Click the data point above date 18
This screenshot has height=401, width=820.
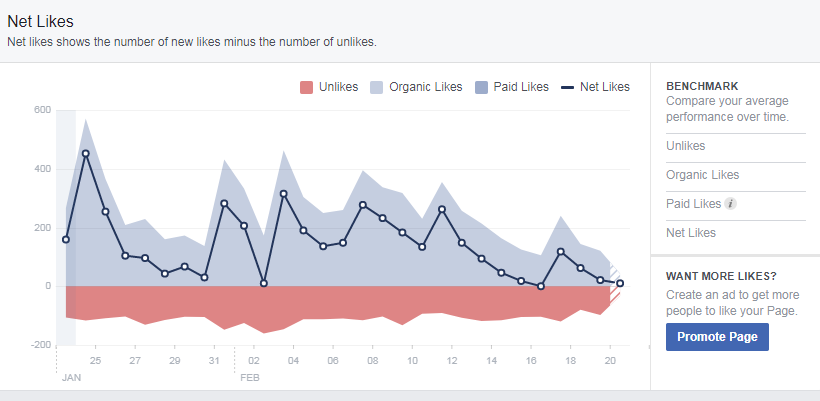coord(561,252)
